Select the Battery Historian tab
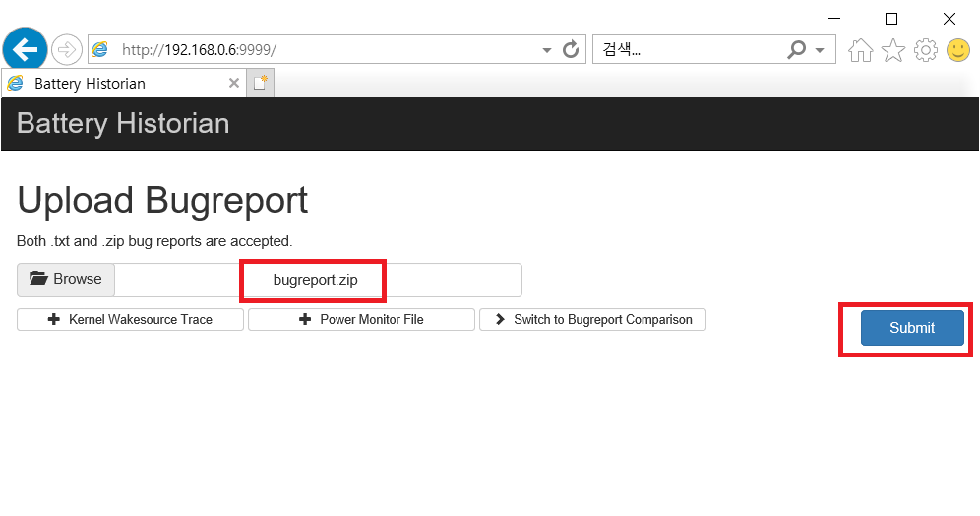Viewport: 980px width, 516px height. (124, 83)
